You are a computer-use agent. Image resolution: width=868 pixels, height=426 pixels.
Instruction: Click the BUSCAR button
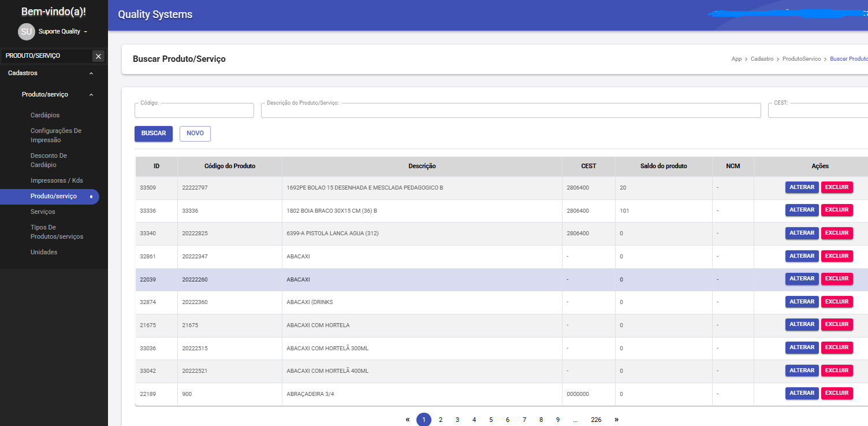(154, 134)
